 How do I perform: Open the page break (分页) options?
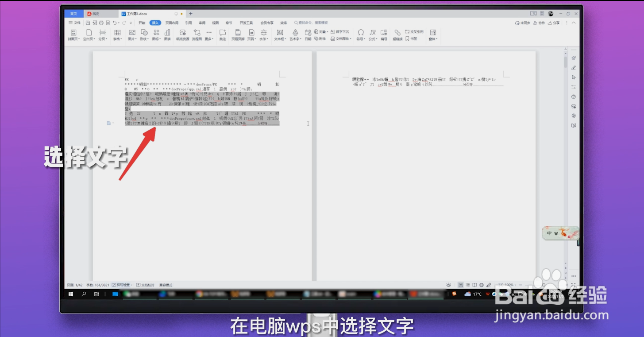pyautogui.click(x=103, y=35)
